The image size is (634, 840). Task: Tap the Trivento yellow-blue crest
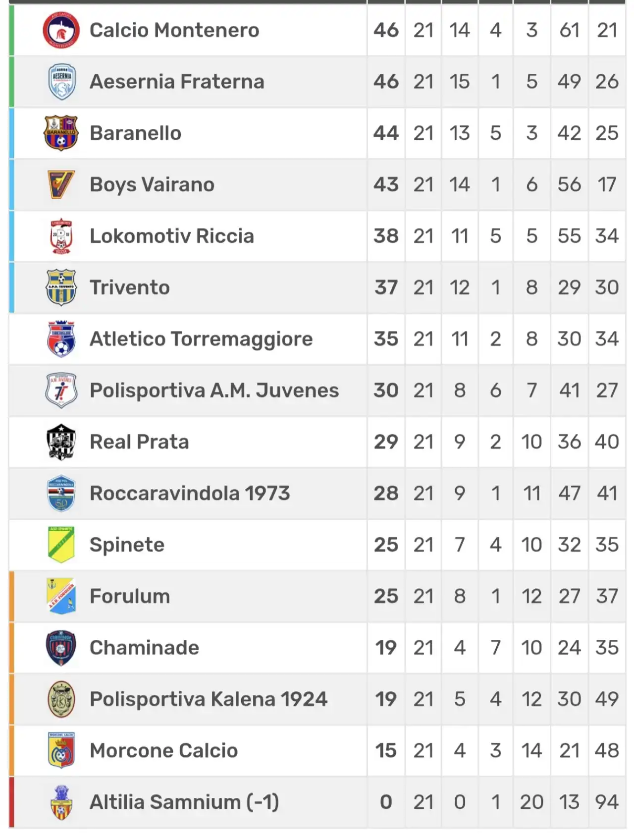pyautogui.click(x=61, y=287)
